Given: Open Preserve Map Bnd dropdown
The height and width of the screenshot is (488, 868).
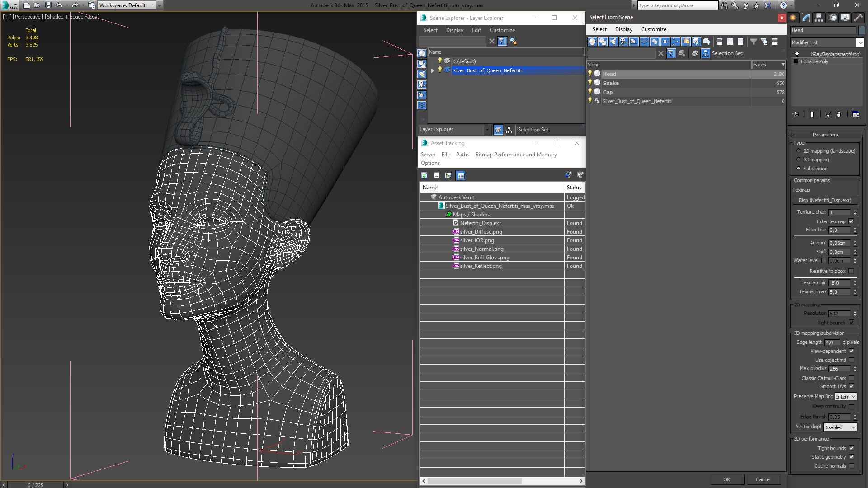Looking at the screenshot, I should click(846, 397).
